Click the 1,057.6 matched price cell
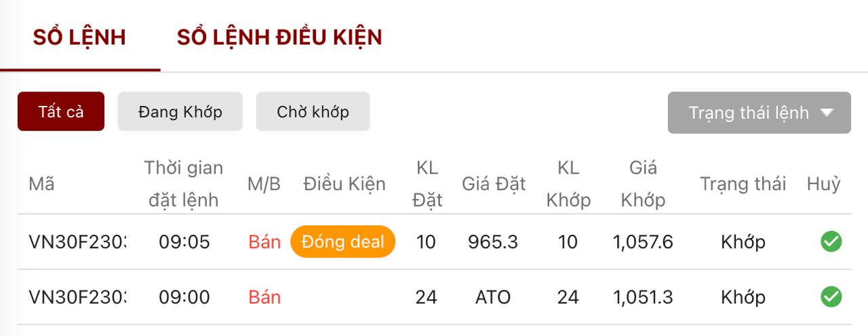Screen dimensions: 868x336 point(643,242)
